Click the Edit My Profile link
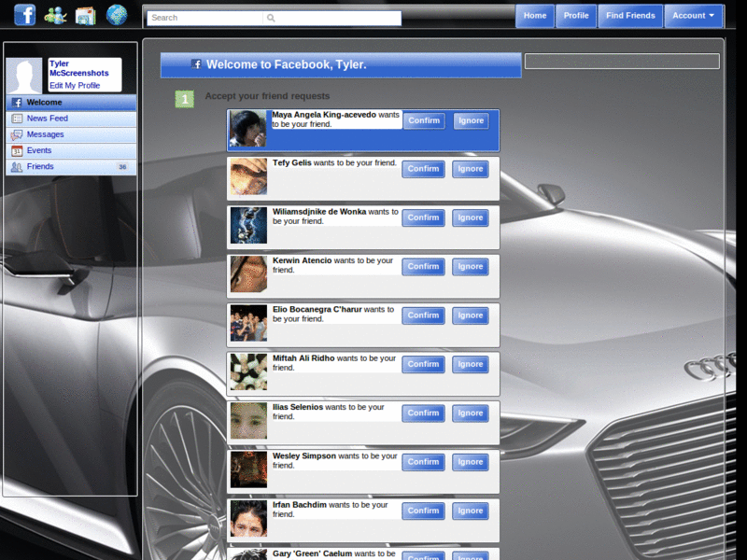This screenshot has width=747, height=560. [x=77, y=83]
